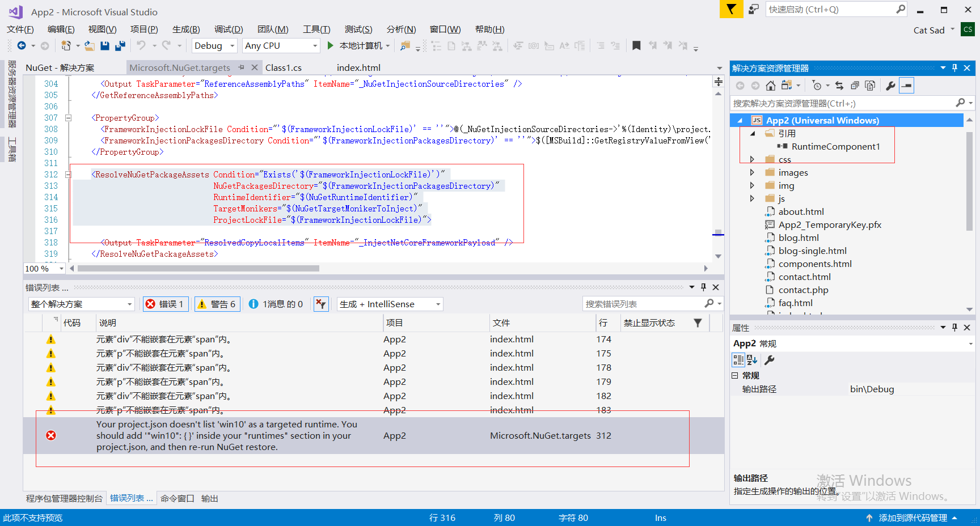Click the yellow notifications flag icon
Screen dimensions: 980x526
pyautogui.click(x=732, y=9)
